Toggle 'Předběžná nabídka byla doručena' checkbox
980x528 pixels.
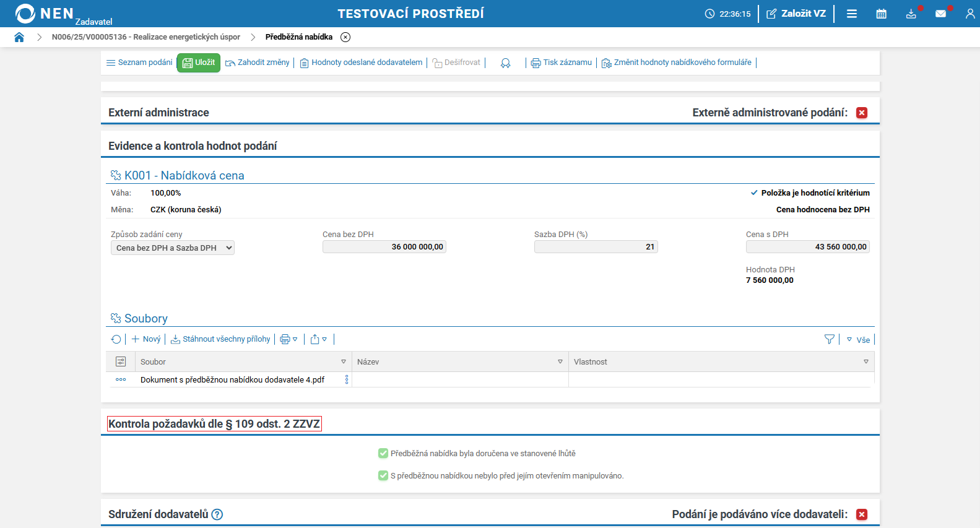click(x=383, y=454)
